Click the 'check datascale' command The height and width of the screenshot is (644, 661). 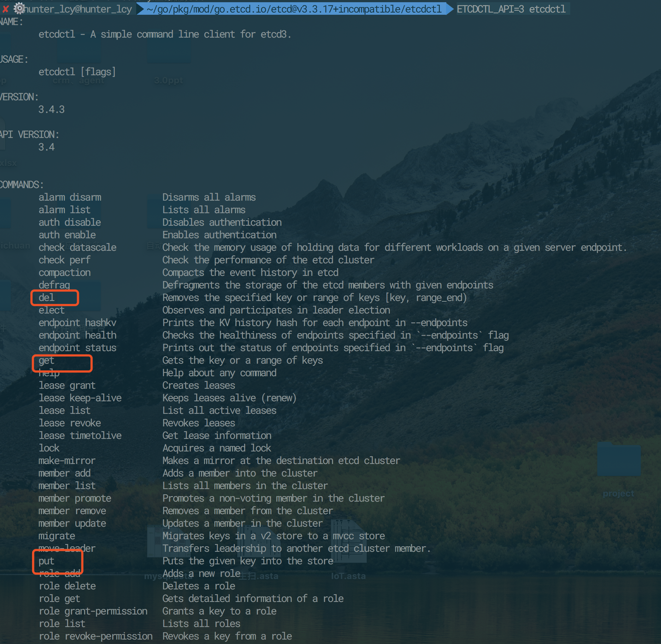[77, 247]
